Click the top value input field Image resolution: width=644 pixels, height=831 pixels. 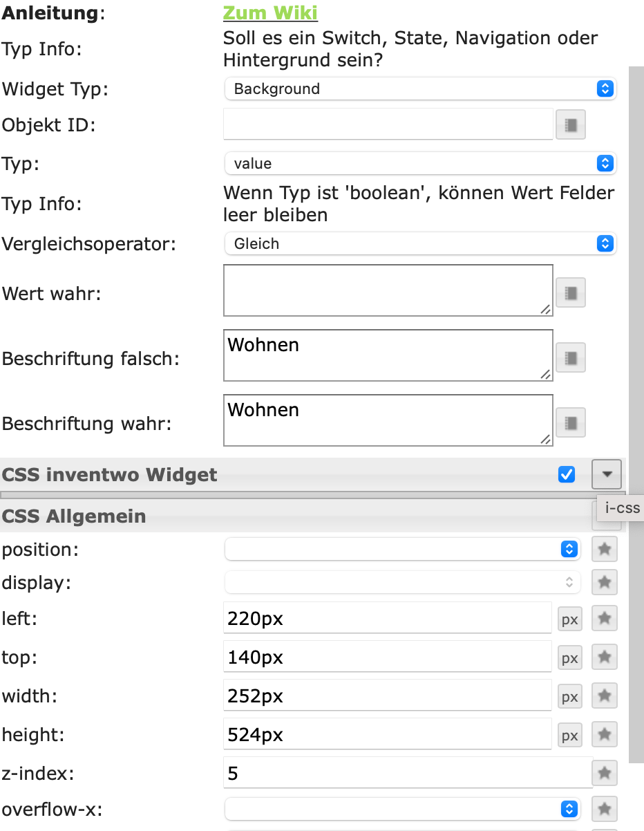click(388, 657)
